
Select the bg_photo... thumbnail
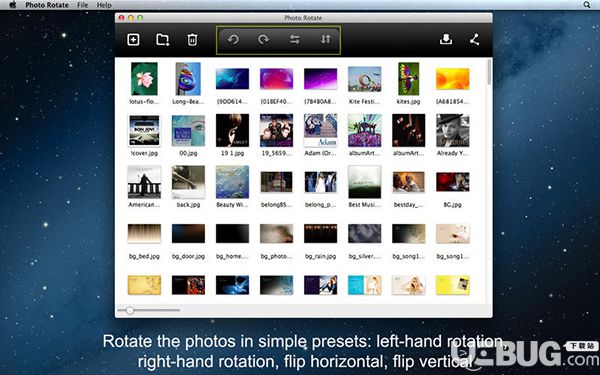tap(276, 233)
